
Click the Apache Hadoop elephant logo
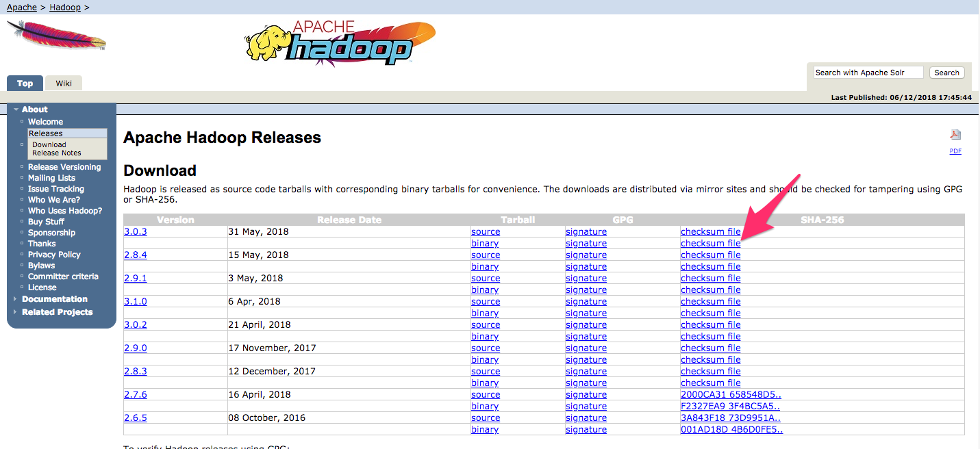point(340,43)
